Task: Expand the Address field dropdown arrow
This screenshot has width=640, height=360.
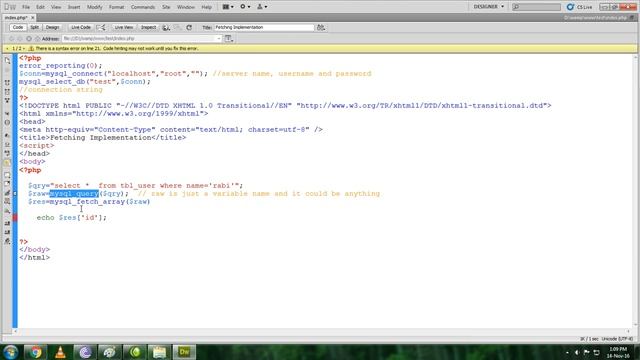Action: tap(219, 38)
